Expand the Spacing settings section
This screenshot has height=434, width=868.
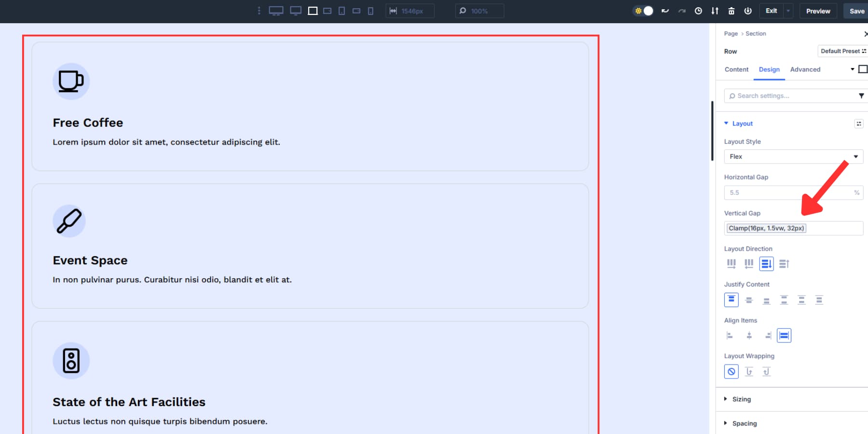[743, 423]
